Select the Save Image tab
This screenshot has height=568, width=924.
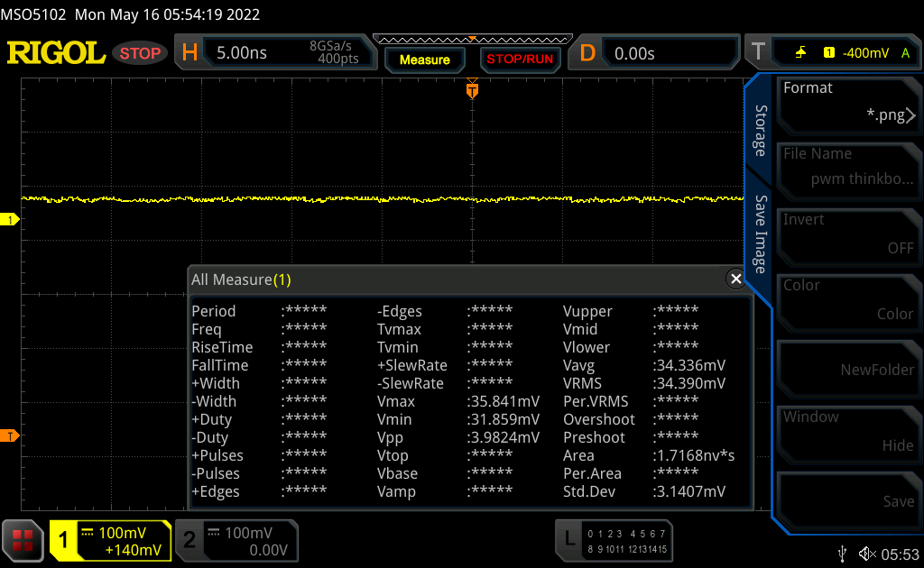pyautogui.click(x=761, y=234)
